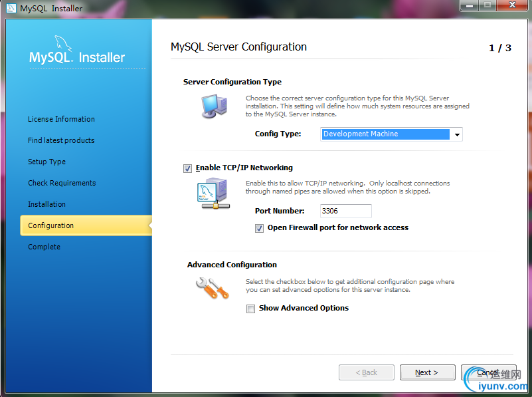The image size is (532, 397).
Task: Close the MySQL Installer window
Action: click(x=512, y=5)
